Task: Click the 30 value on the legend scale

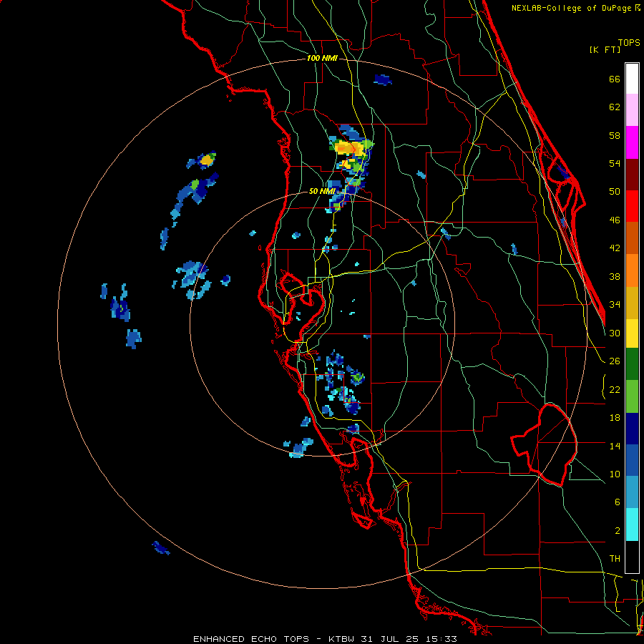Action: (615, 333)
